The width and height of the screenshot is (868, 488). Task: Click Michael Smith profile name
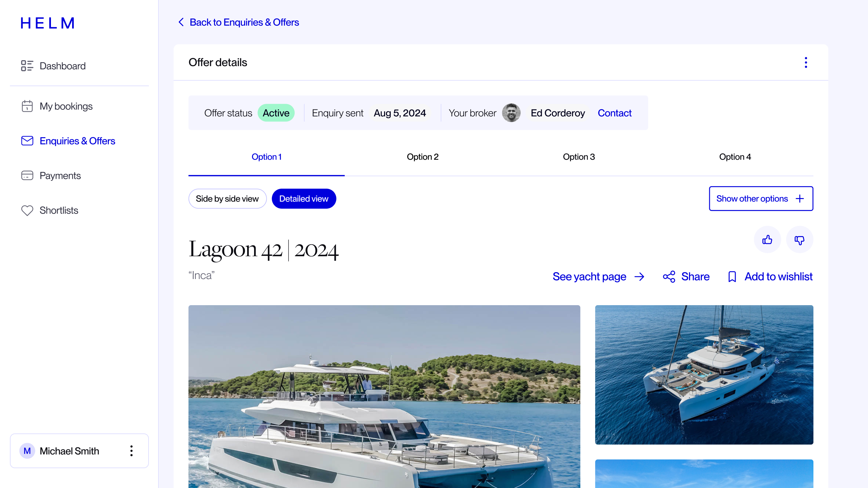tap(69, 451)
